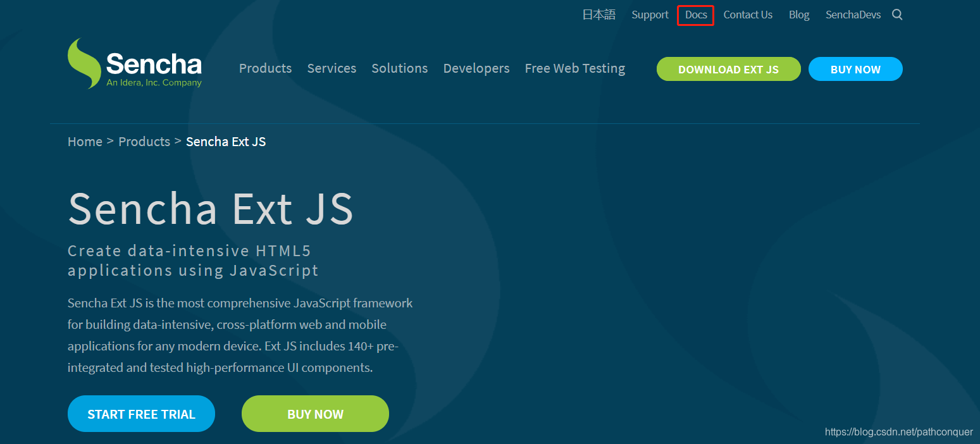
Task: Open the Solutions menu
Action: (399, 68)
